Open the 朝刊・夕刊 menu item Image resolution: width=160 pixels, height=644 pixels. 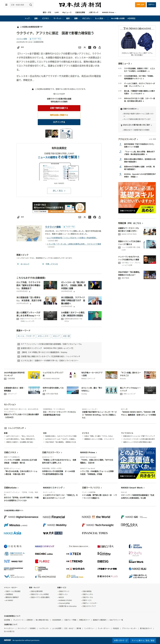click(47, 12)
